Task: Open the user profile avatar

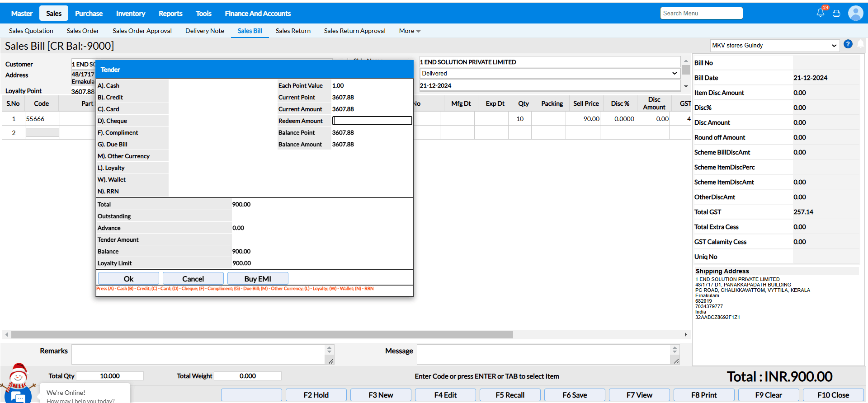Action: tap(855, 13)
